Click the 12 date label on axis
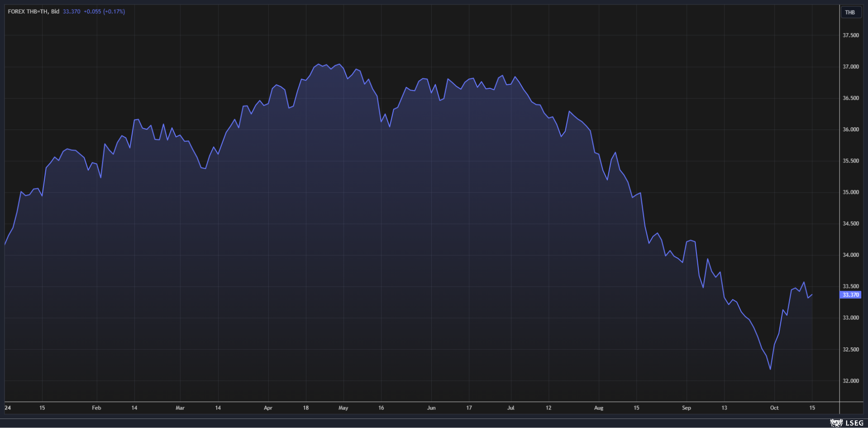 [x=548, y=408]
